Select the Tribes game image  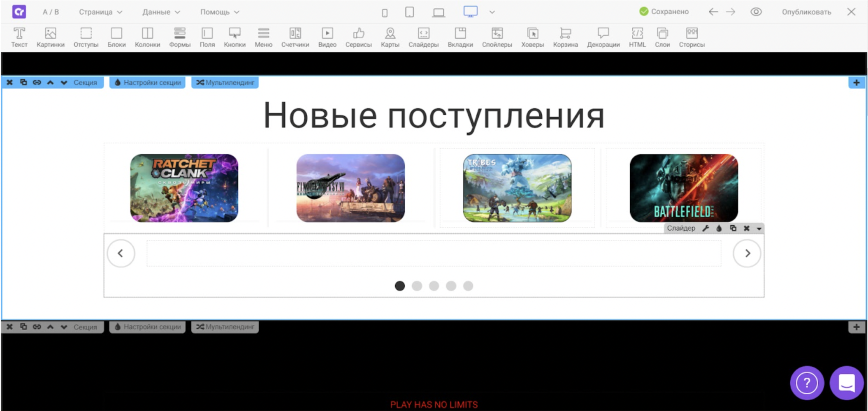click(517, 188)
